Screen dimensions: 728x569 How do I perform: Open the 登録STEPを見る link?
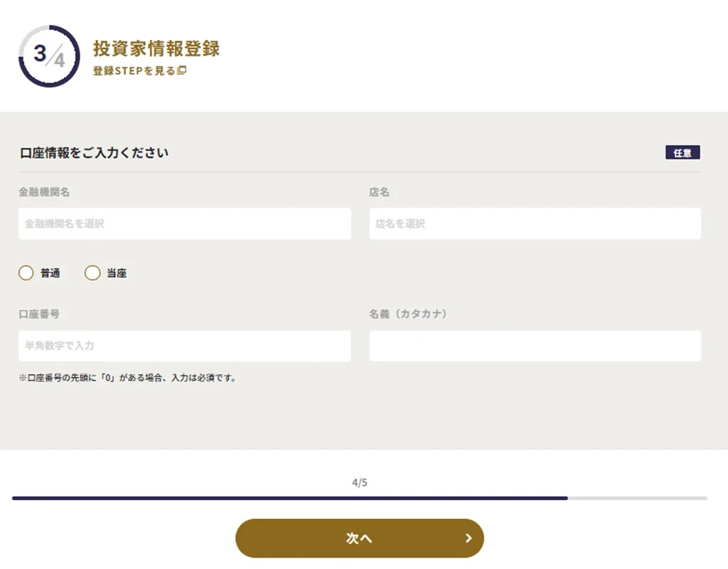coord(134,70)
